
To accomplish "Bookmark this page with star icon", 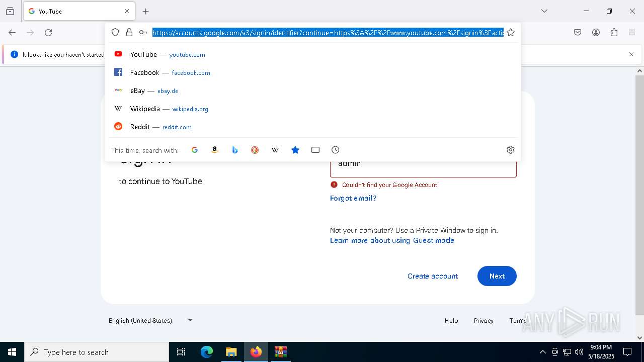I will tap(511, 32).
